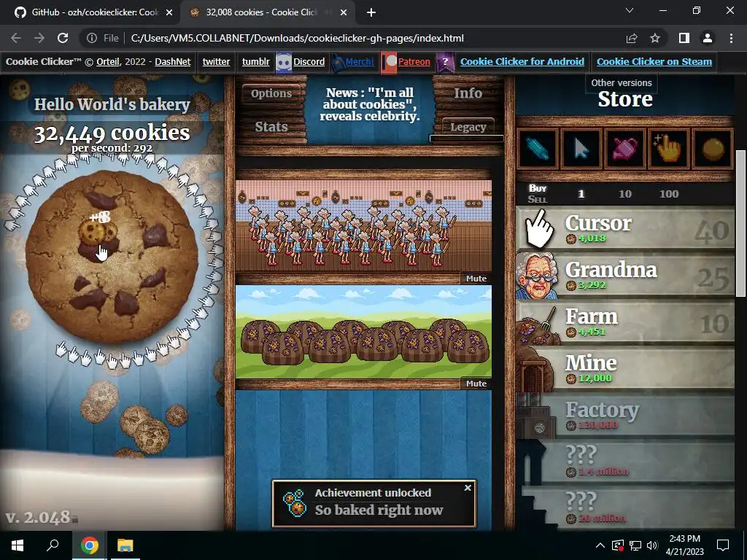Buy the pink watering can upgrade

[x=625, y=149]
